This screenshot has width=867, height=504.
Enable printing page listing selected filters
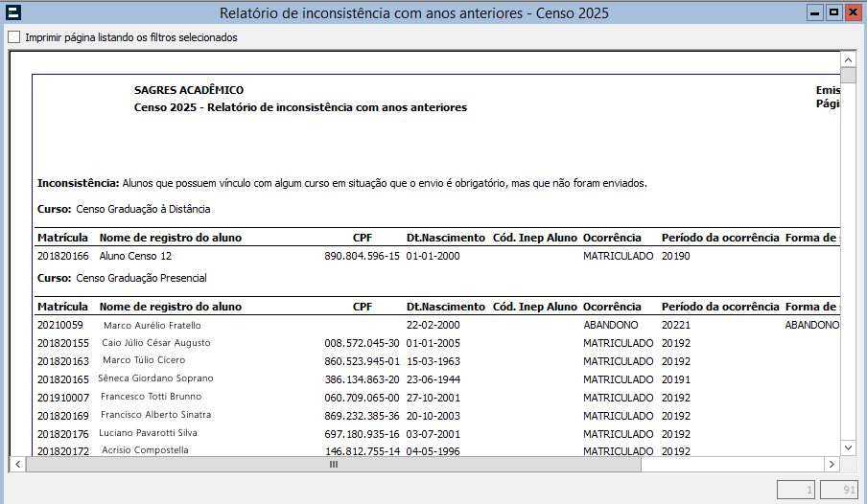pyautogui.click(x=13, y=37)
